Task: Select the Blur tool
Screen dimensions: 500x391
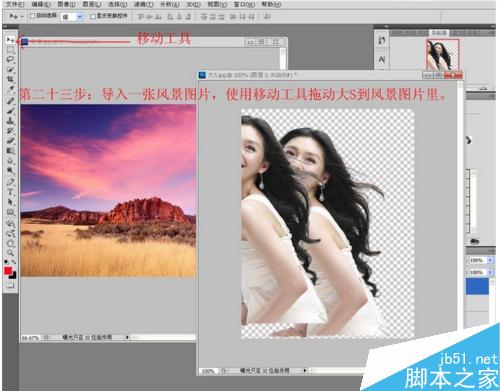Action: click(10, 161)
